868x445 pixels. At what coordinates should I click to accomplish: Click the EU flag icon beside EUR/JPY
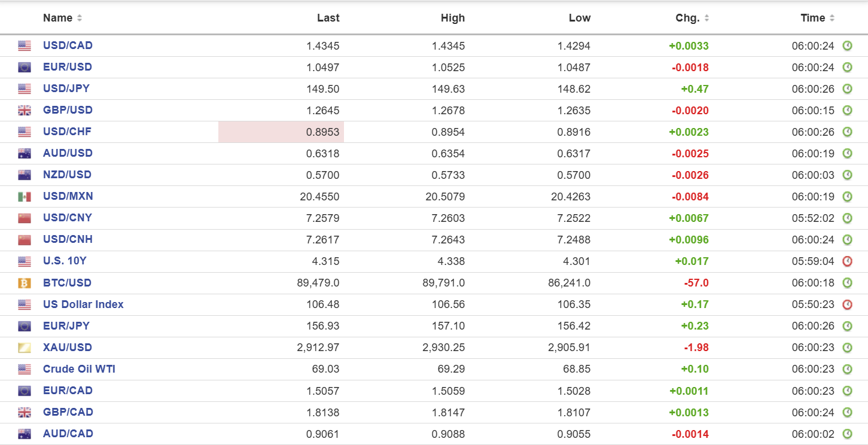(x=25, y=326)
